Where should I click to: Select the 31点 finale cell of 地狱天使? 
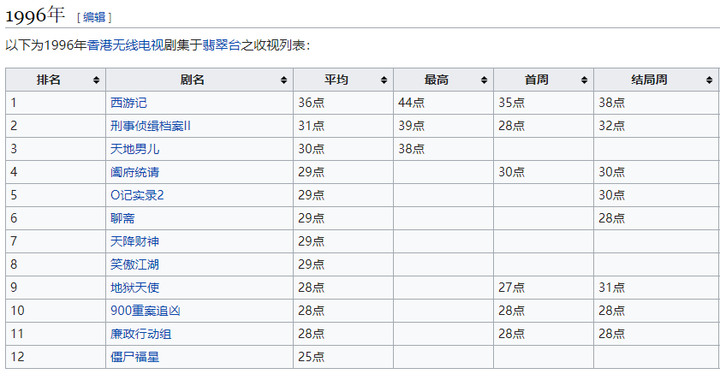[x=656, y=288]
